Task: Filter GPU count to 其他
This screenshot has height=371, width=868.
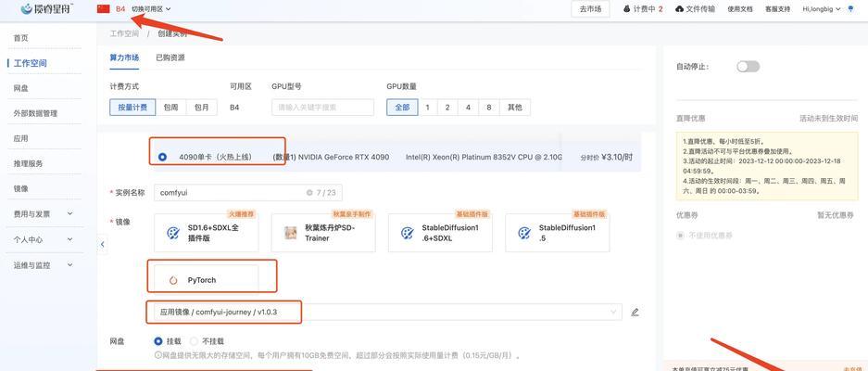Action: click(515, 108)
